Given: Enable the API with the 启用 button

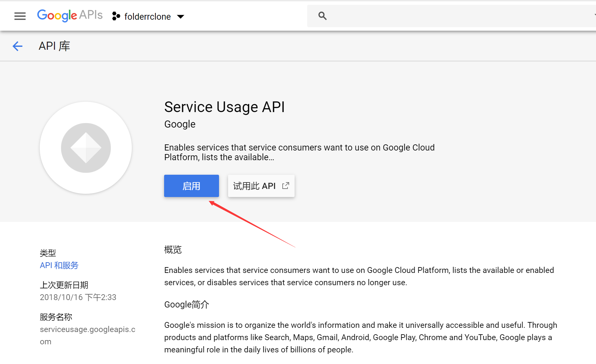Looking at the screenshot, I should [x=192, y=186].
